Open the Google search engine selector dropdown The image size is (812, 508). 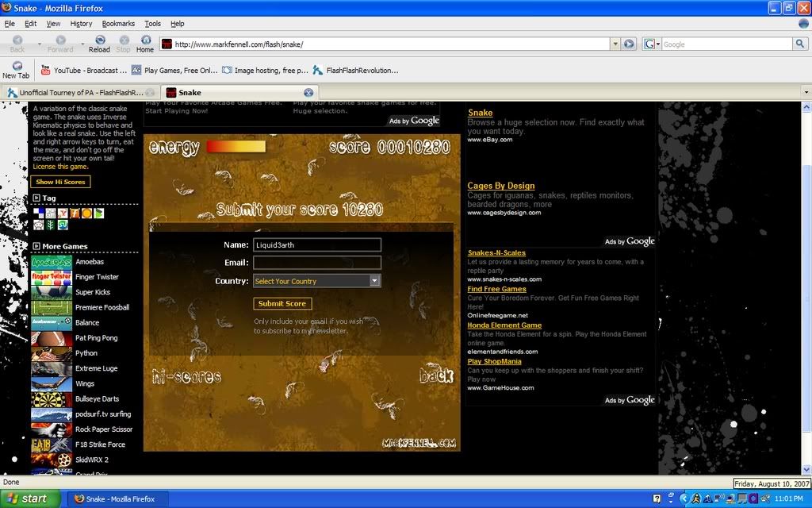(652, 44)
